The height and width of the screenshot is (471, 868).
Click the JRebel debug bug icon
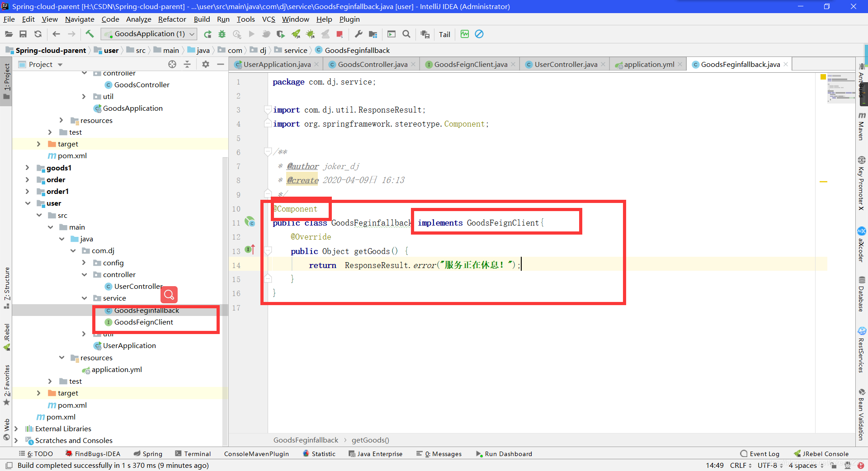[x=310, y=34]
